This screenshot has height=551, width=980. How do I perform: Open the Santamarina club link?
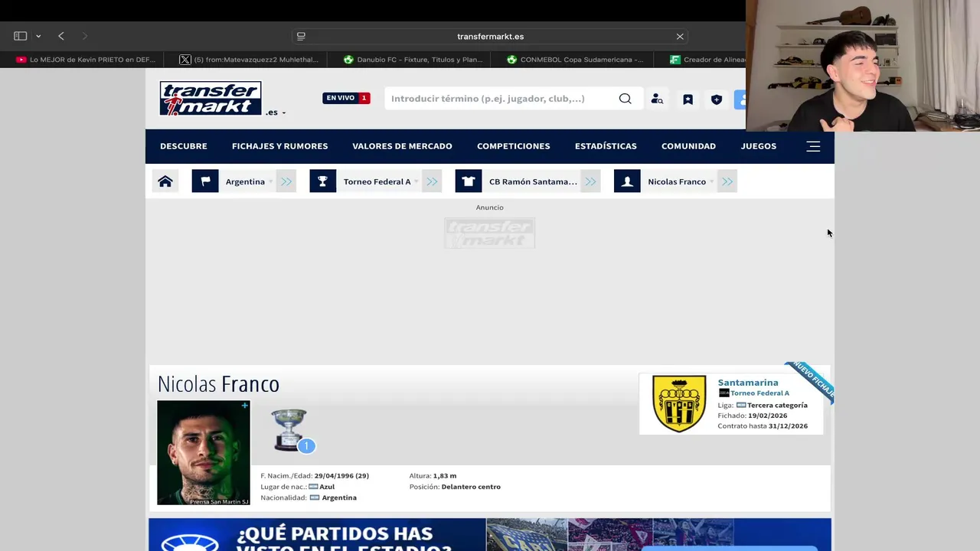(748, 383)
